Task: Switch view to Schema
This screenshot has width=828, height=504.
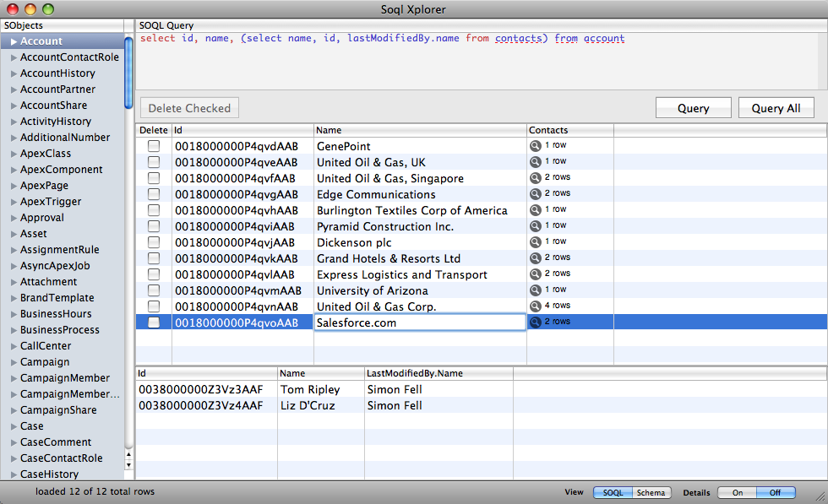Action: [x=651, y=492]
